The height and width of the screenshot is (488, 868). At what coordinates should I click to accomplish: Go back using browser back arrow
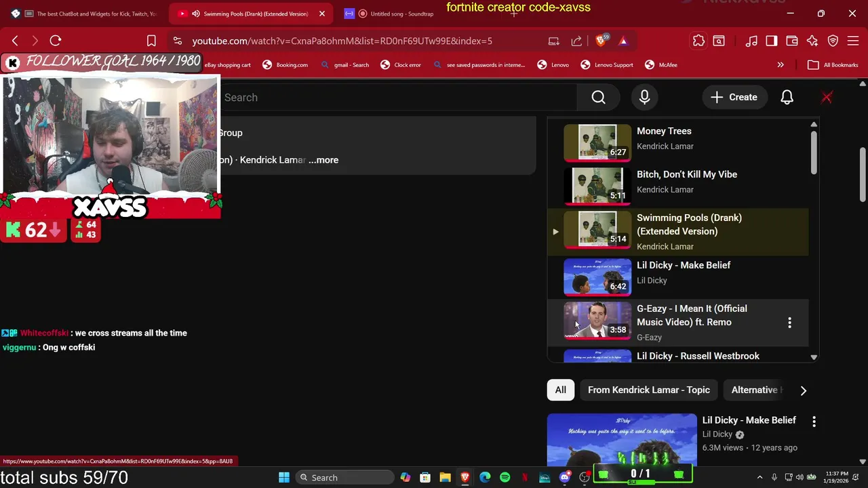point(15,41)
